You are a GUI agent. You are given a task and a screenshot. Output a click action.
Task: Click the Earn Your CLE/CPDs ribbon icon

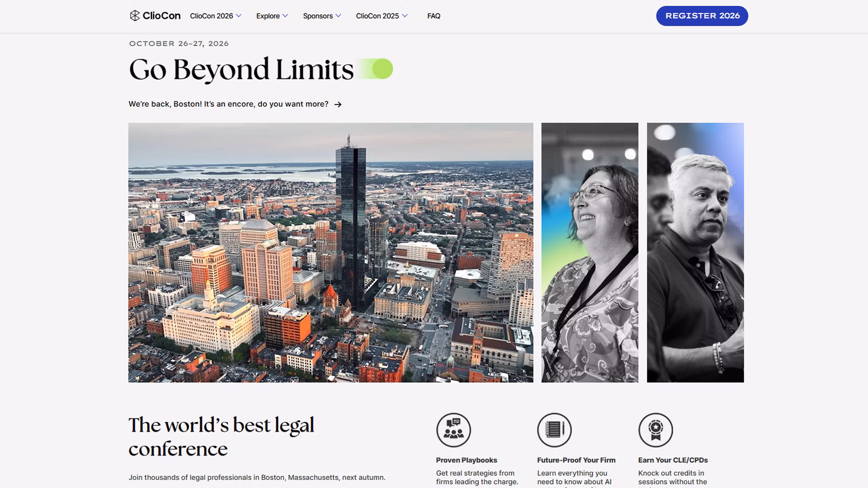tap(656, 430)
